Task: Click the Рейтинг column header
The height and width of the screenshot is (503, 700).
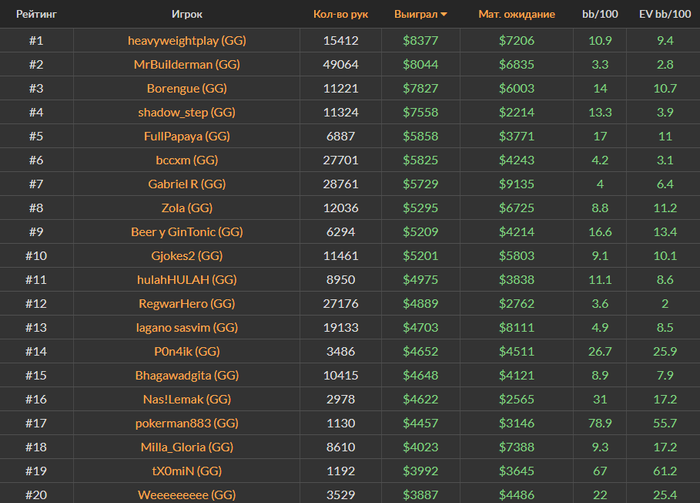Action: pos(35,15)
